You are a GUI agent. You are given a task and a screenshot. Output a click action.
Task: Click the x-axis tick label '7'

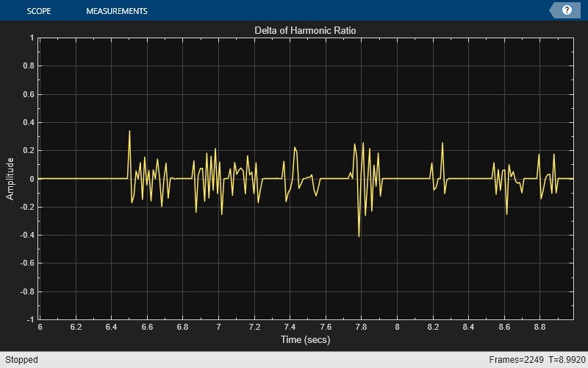coord(218,327)
